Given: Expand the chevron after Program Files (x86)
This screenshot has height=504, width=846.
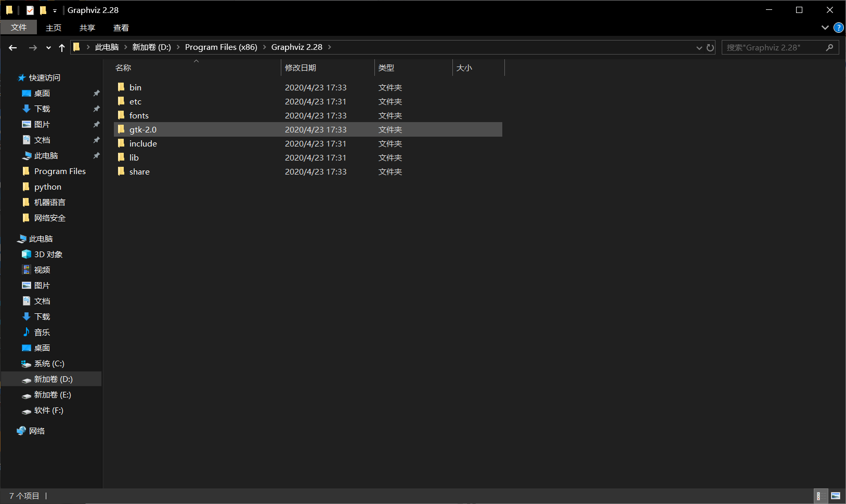Looking at the screenshot, I should coord(265,47).
